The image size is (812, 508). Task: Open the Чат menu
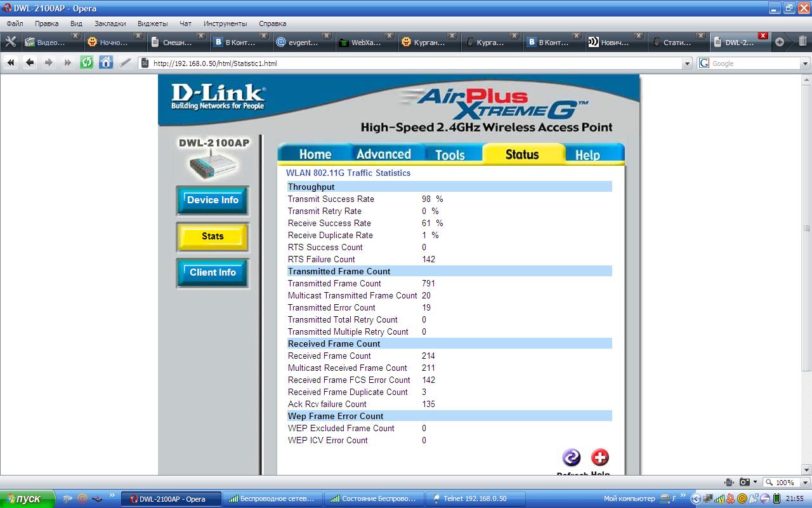185,23
